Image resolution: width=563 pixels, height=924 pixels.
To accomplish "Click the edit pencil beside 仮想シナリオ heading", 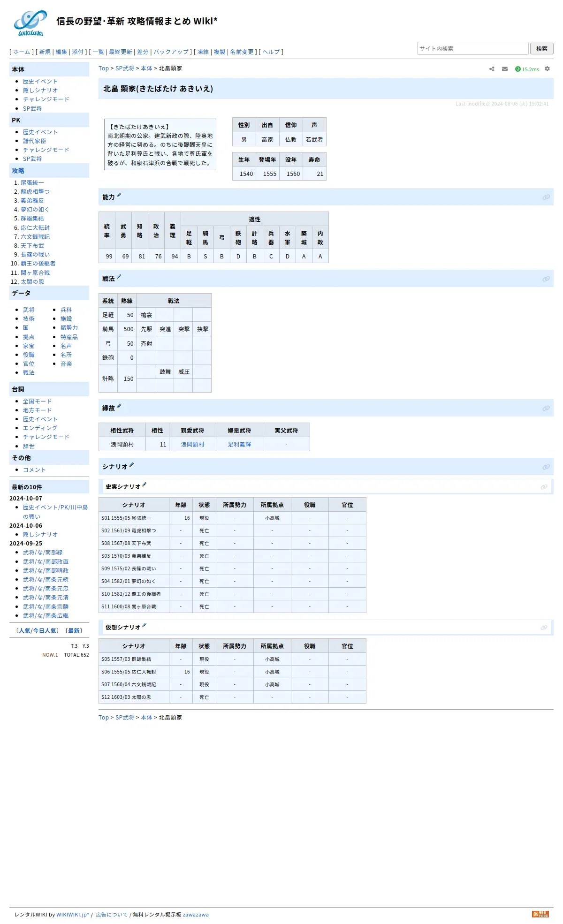I will pos(144,625).
